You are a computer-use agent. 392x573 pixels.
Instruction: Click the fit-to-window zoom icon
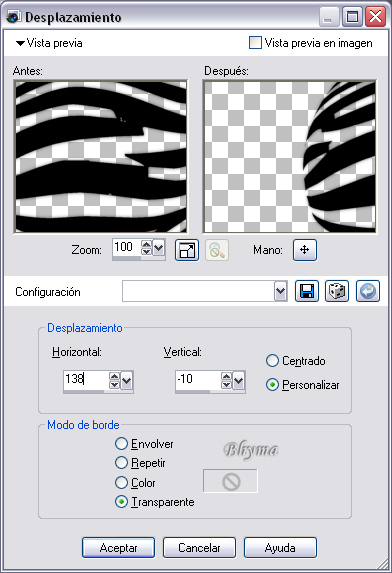tap(187, 250)
